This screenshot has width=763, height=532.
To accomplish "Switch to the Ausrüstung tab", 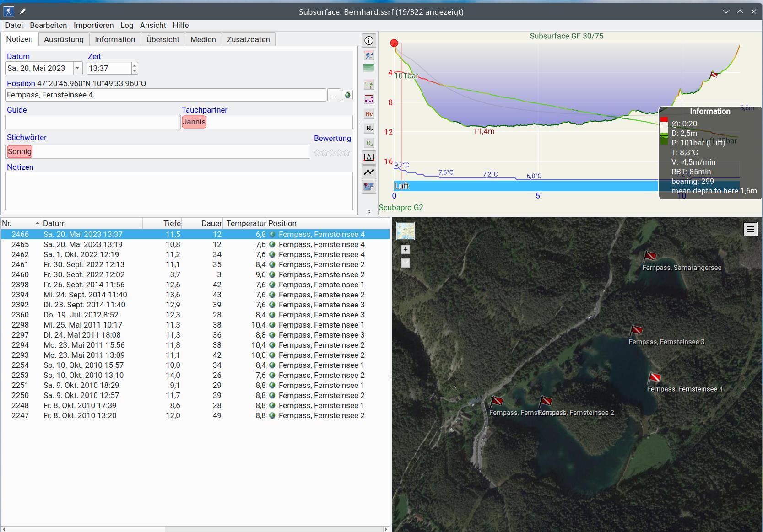I will pos(64,39).
